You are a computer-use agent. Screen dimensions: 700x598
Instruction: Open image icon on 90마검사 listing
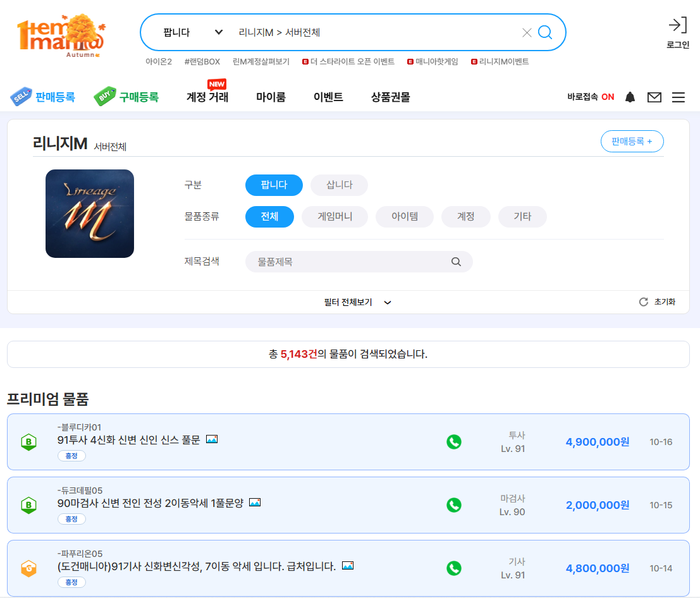coord(255,503)
